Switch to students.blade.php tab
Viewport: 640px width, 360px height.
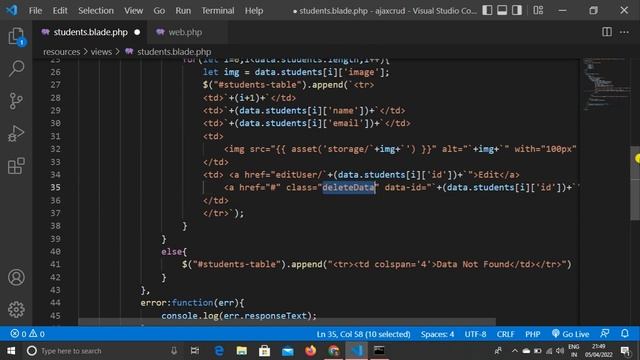tap(90, 32)
